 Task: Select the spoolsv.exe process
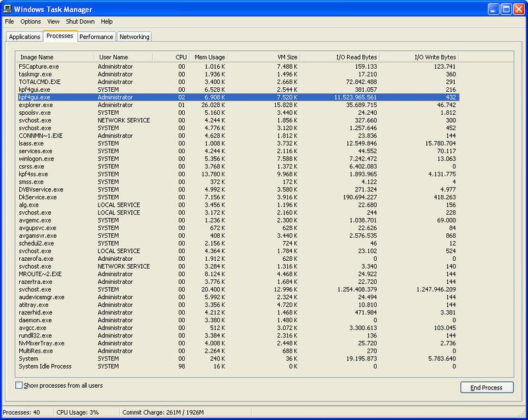point(238,113)
